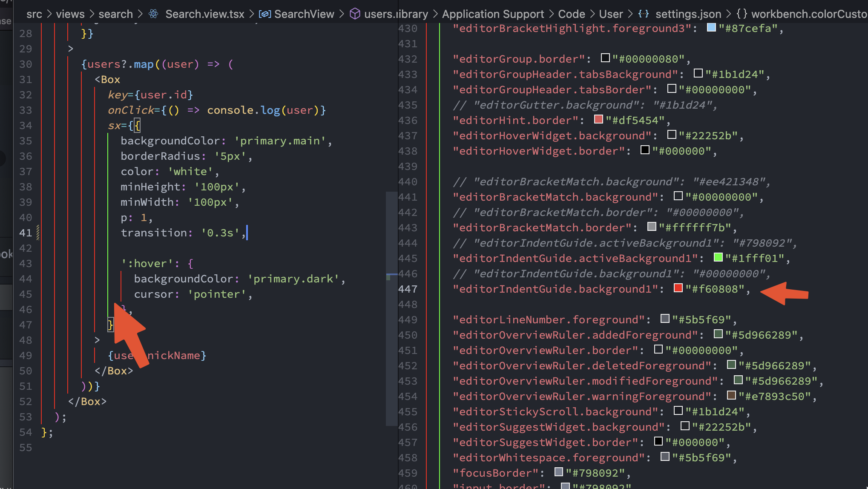Viewport: 868px width, 489px height.
Task: Open the search breadcrumb link
Action: [115, 14]
